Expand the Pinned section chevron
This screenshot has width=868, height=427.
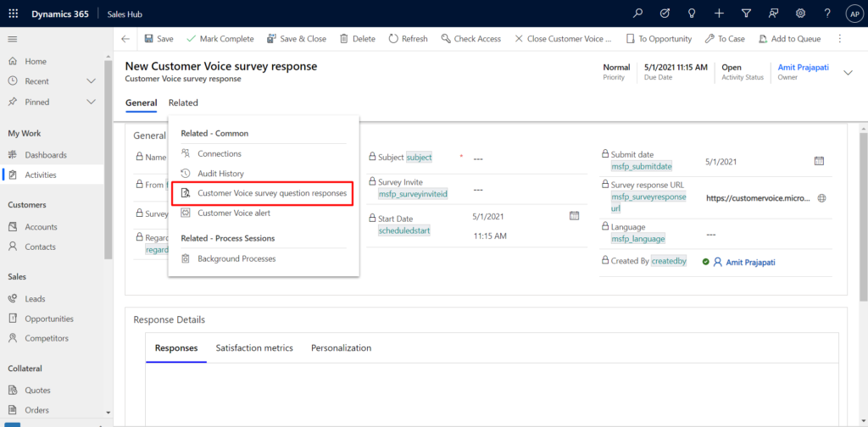(x=92, y=102)
